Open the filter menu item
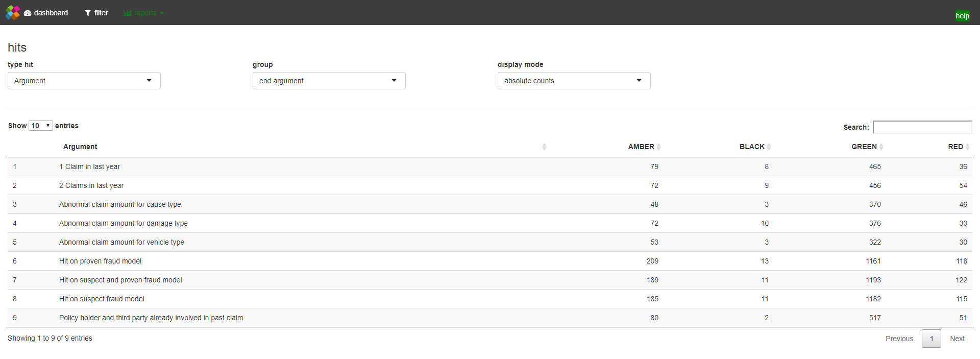Viewport: 980px width, 359px height. 96,13
